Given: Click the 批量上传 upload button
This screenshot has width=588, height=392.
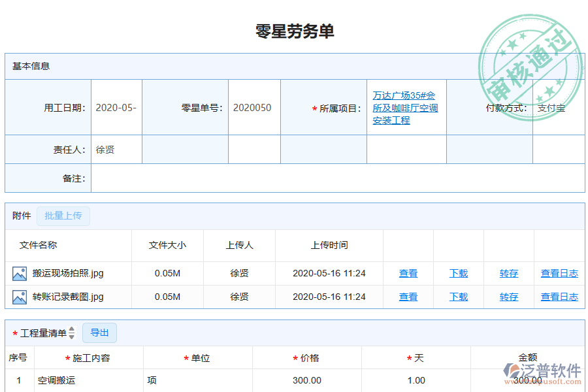Looking at the screenshot, I should pyautogui.click(x=63, y=216).
